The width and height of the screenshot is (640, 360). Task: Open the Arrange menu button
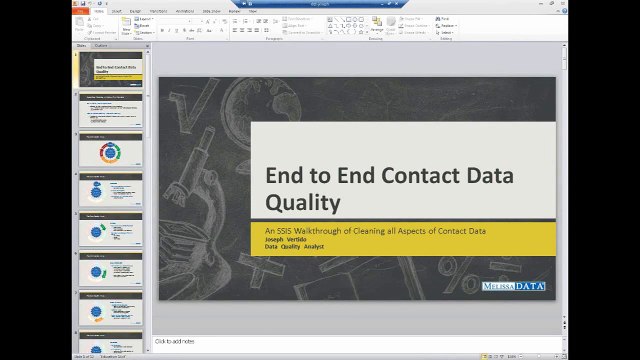click(377, 26)
